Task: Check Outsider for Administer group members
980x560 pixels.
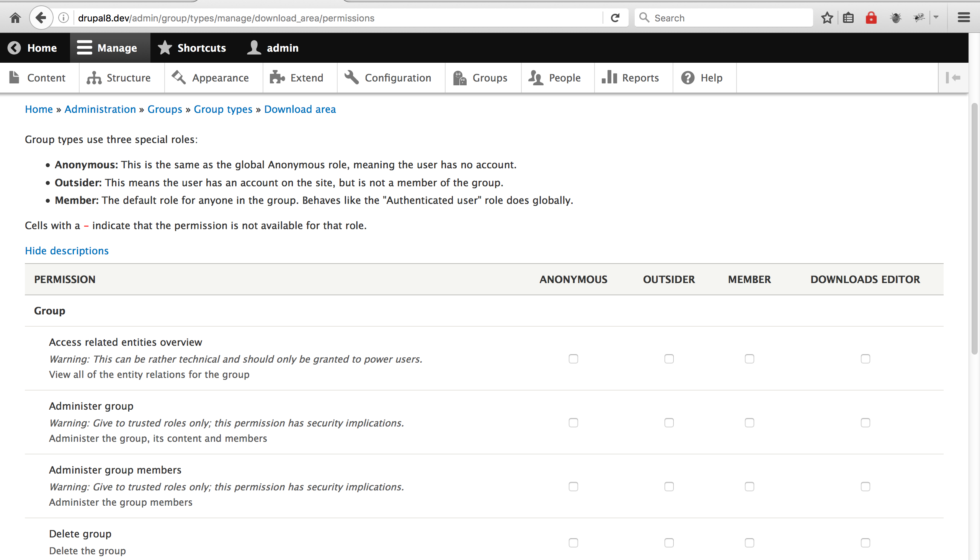Action: tap(669, 487)
